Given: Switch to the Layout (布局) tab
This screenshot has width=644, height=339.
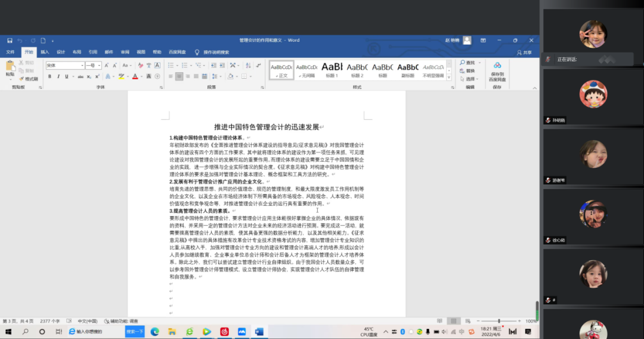Looking at the screenshot, I should click(x=77, y=52).
